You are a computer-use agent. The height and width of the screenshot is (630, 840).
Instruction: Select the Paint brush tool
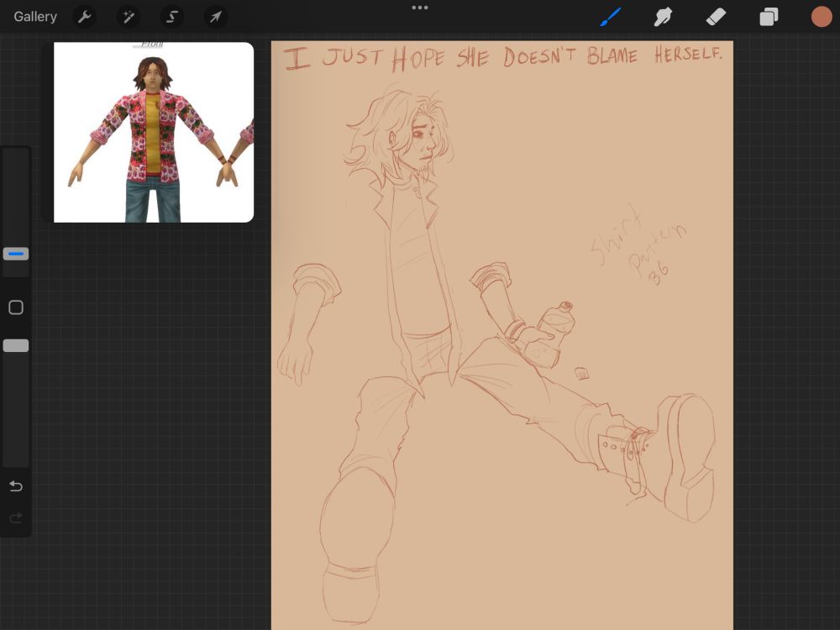(610, 17)
